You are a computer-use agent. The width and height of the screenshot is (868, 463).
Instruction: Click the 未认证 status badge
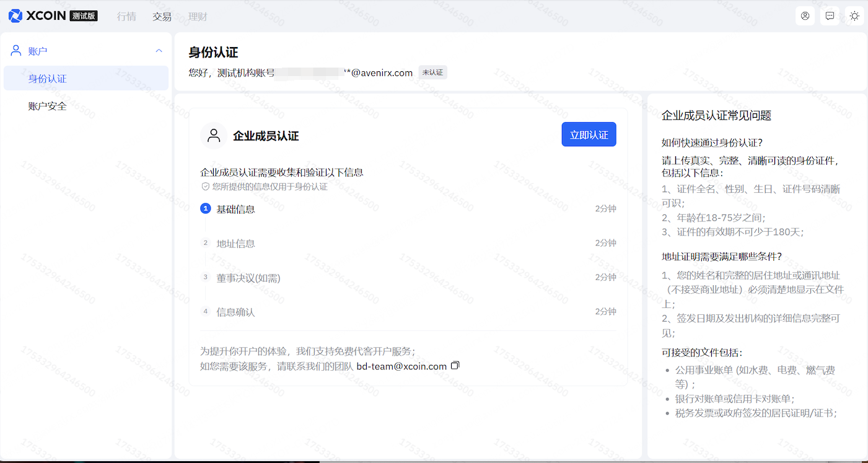click(x=432, y=73)
